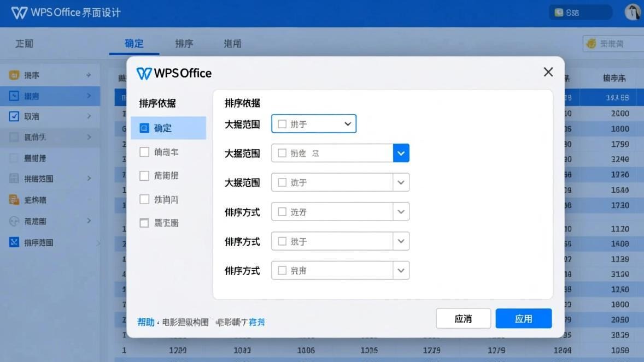
Task: Close the WPS Office dialog with the X
Action: click(548, 72)
